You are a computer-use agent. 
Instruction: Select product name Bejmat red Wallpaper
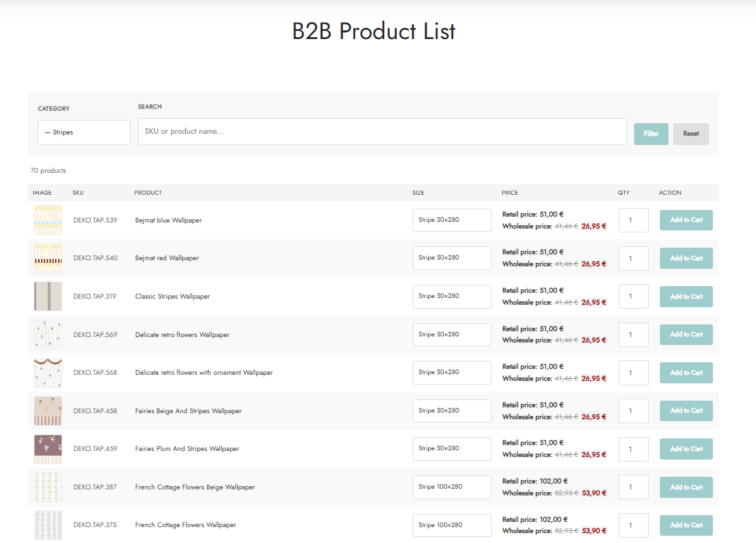(167, 258)
